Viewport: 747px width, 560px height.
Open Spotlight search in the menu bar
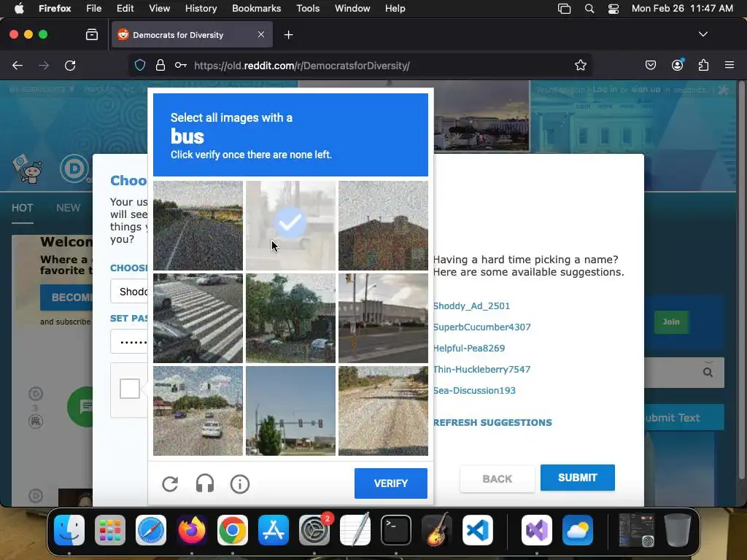click(x=589, y=9)
